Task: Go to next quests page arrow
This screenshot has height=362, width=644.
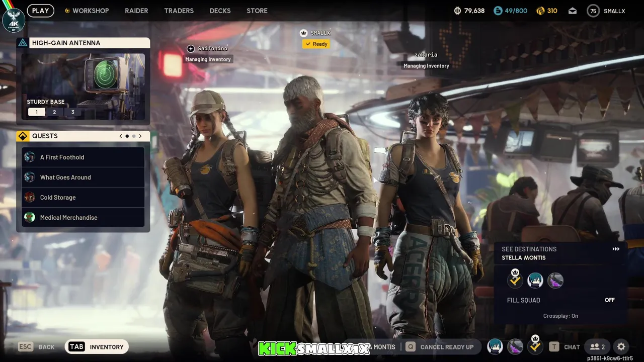Action: [140, 136]
